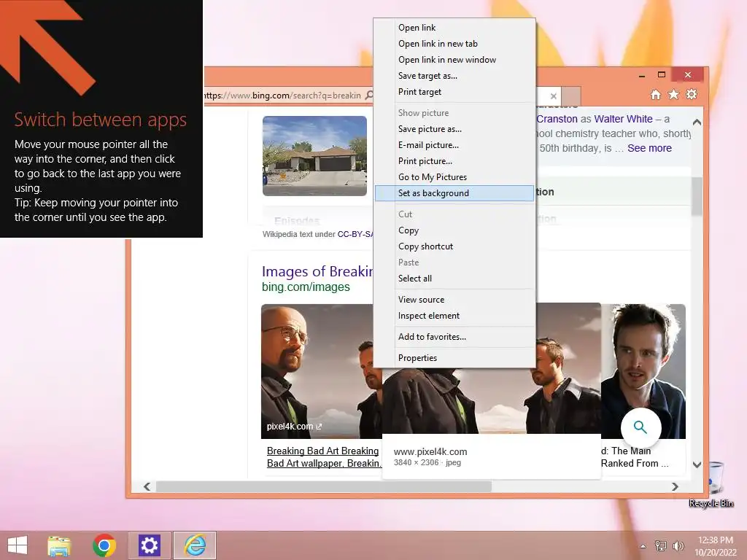747x560 pixels.
Task: Launch Google Chrome from the taskbar
Action: 104,545
